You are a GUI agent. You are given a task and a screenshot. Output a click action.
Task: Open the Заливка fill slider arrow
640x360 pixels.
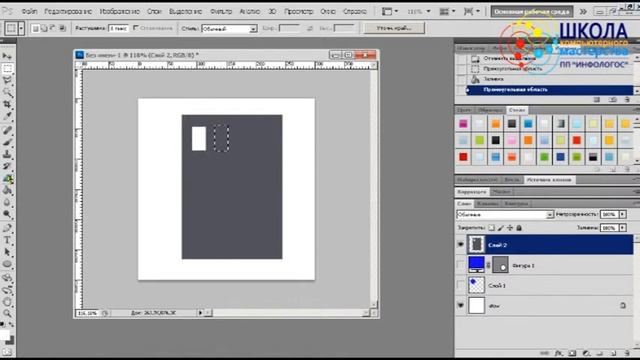(623, 228)
